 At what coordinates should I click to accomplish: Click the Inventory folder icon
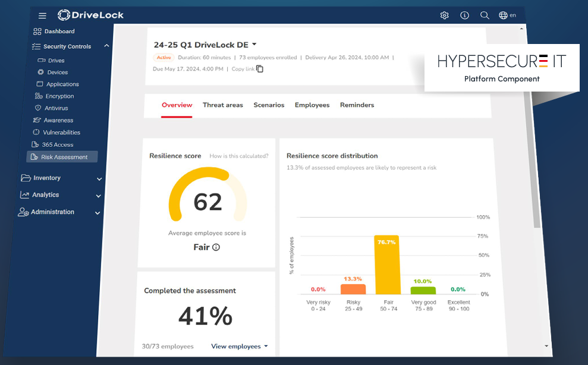pyautogui.click(x=26, y=178)
